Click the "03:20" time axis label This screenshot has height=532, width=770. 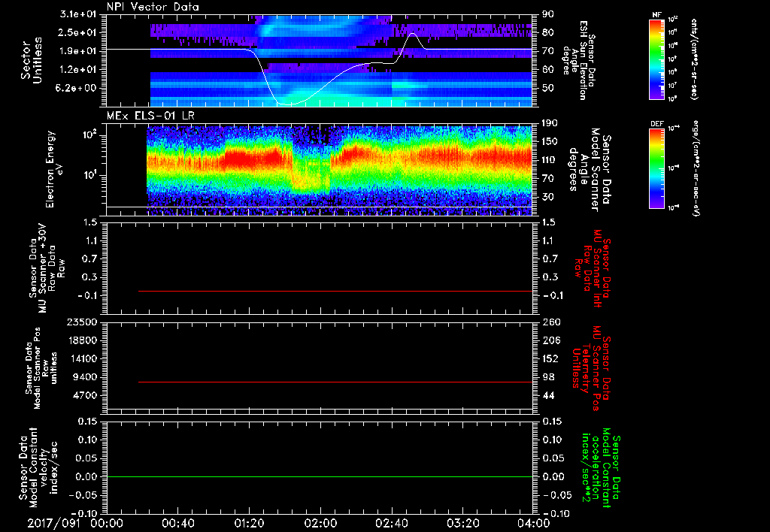tap(463, 523)
